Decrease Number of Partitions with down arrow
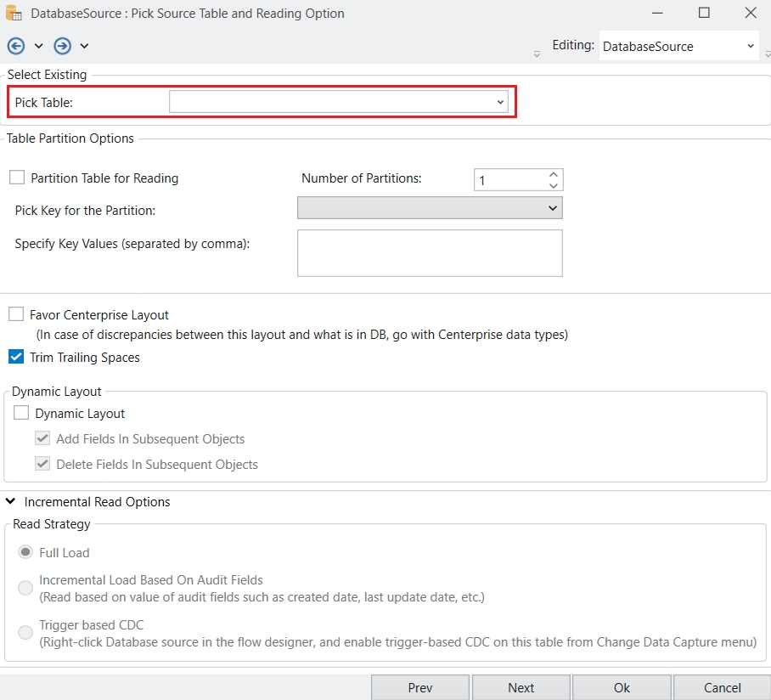This screenshot has height=700, width=771. (554, 185)
